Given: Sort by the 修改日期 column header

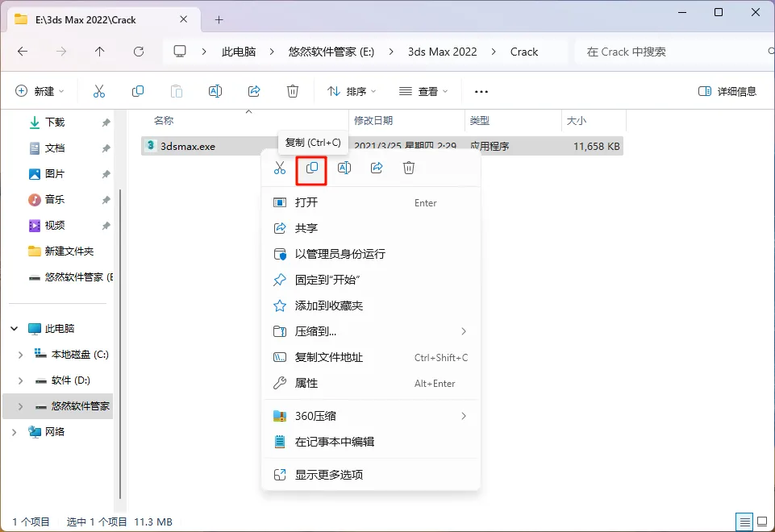Looking at the screenshot, I should point(373,121).
